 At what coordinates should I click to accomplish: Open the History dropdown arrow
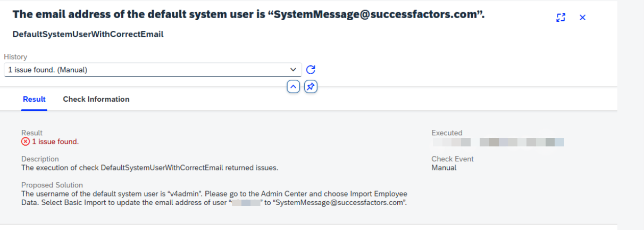point(293,70)
